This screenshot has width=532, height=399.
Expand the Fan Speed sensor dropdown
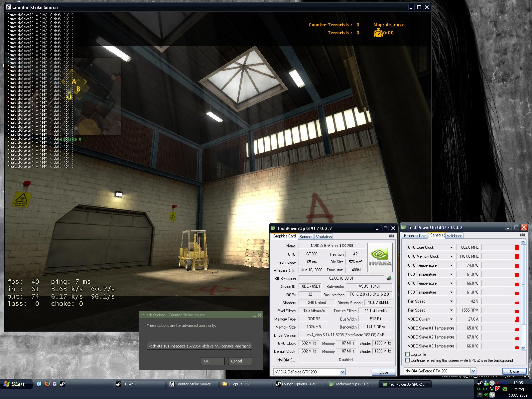pos(451,301)
